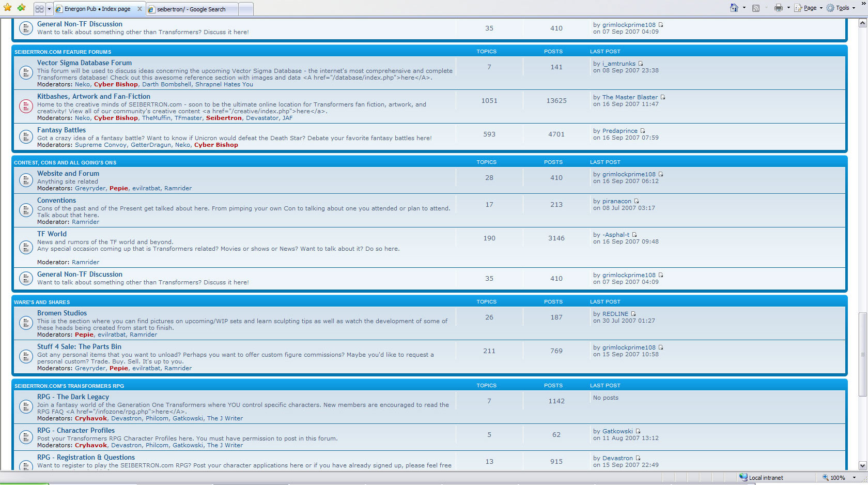Open WARE'S AND SHARES category header

pyautogui.click(x=42, y=302)
